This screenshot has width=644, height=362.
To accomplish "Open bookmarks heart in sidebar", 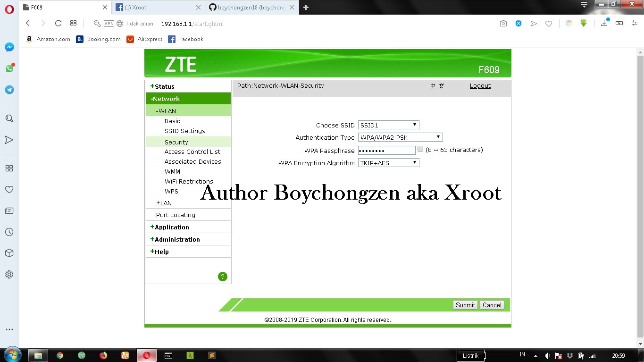I will (9, 189).
